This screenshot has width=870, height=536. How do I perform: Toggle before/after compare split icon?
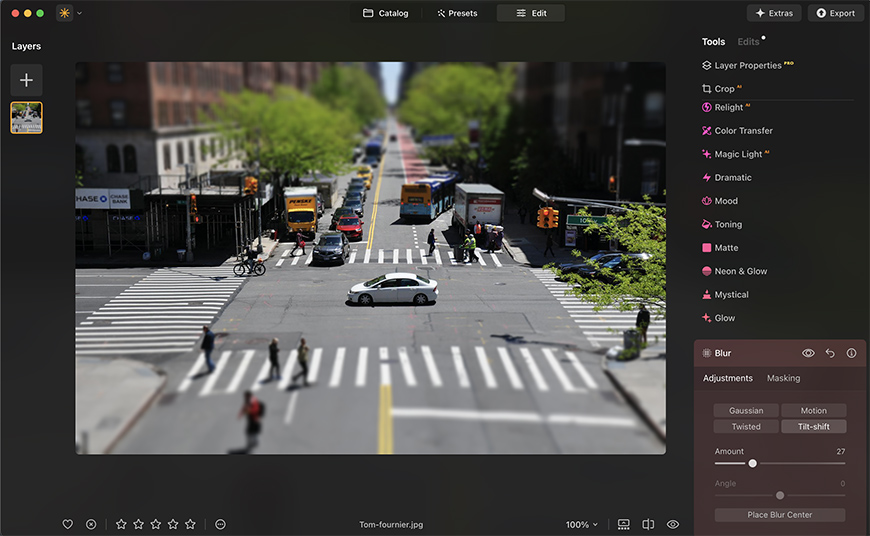pos(648,524)
